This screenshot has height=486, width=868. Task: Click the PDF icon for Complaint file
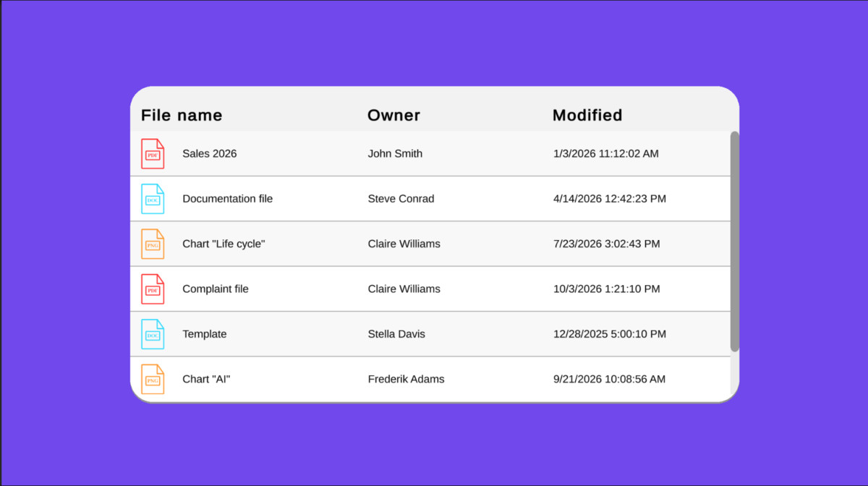[x=153, y=289]
